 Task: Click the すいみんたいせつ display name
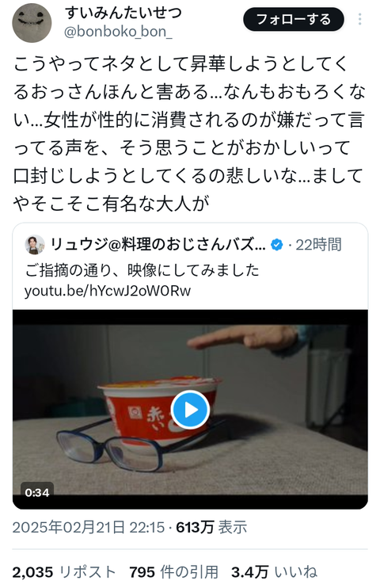[123, 13]
